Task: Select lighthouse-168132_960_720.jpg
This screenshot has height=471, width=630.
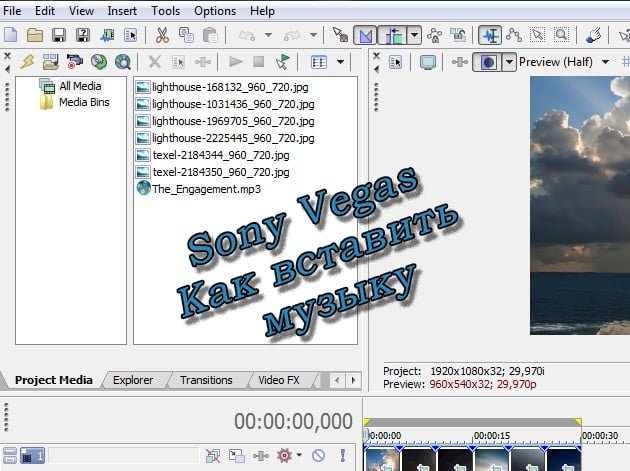Action: point(230,87)
